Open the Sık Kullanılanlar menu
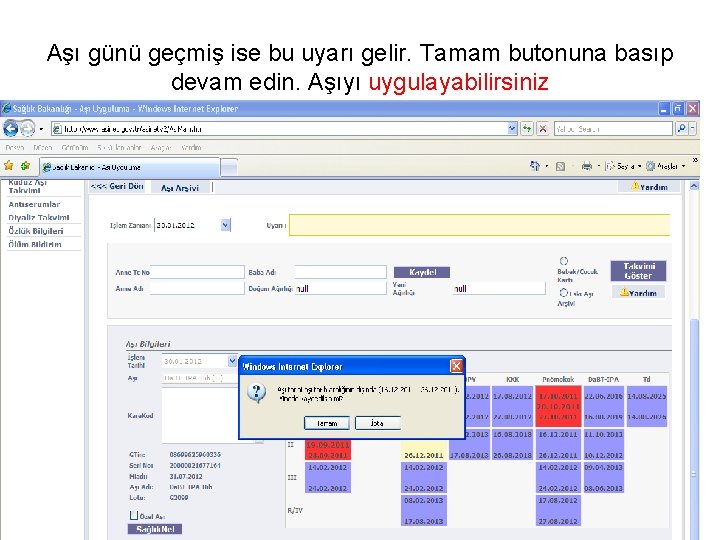Image resolution: width=720 pixels, height=540 pixels. [x=119, y=147]
